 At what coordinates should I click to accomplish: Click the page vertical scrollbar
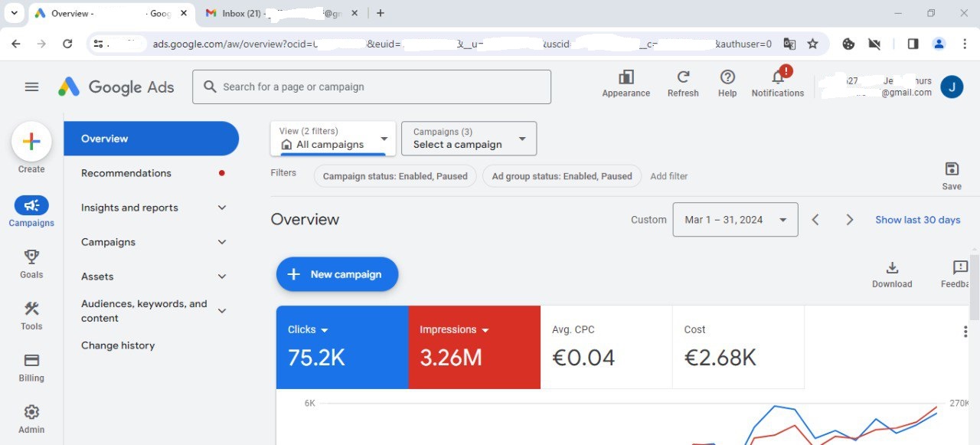click(974, 287)
